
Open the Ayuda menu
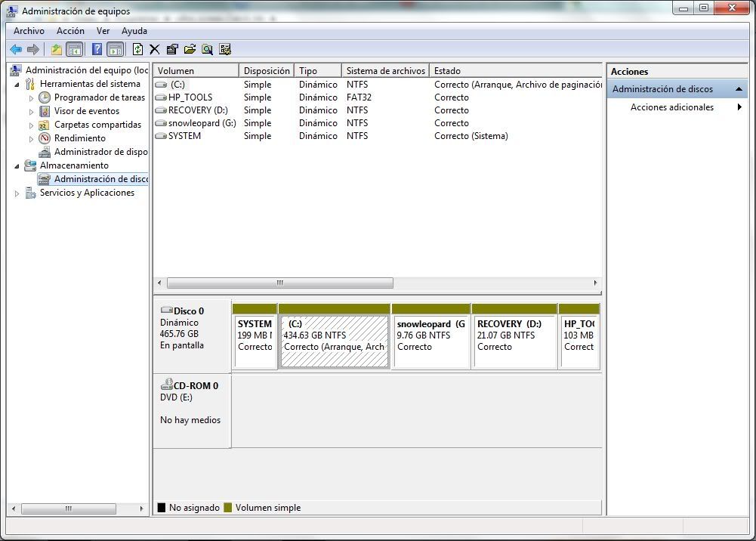[x=134, y=31]
